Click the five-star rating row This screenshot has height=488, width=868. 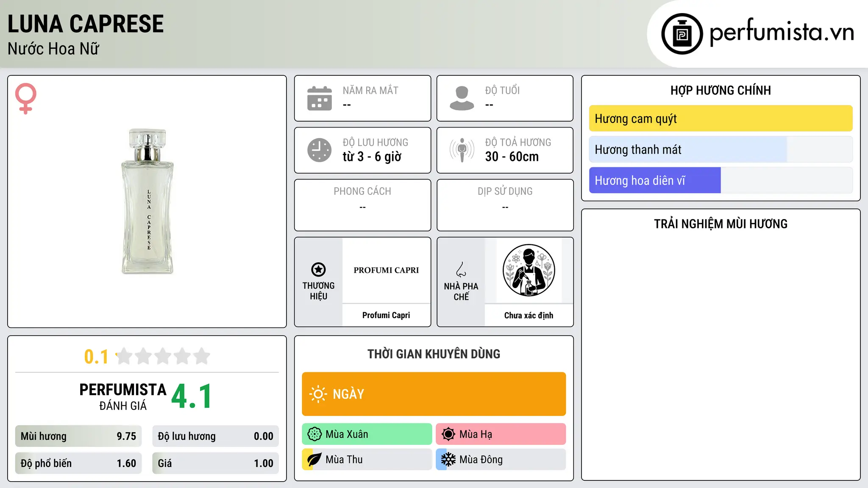[163, 356]
